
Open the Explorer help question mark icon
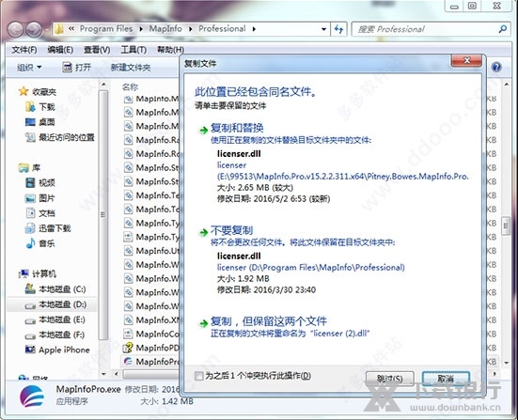click(496, 67)
